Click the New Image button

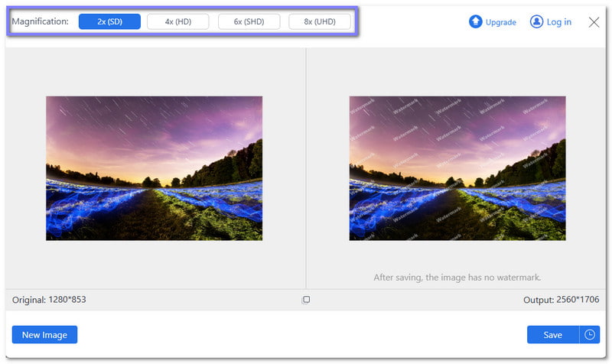coord(44,335)
